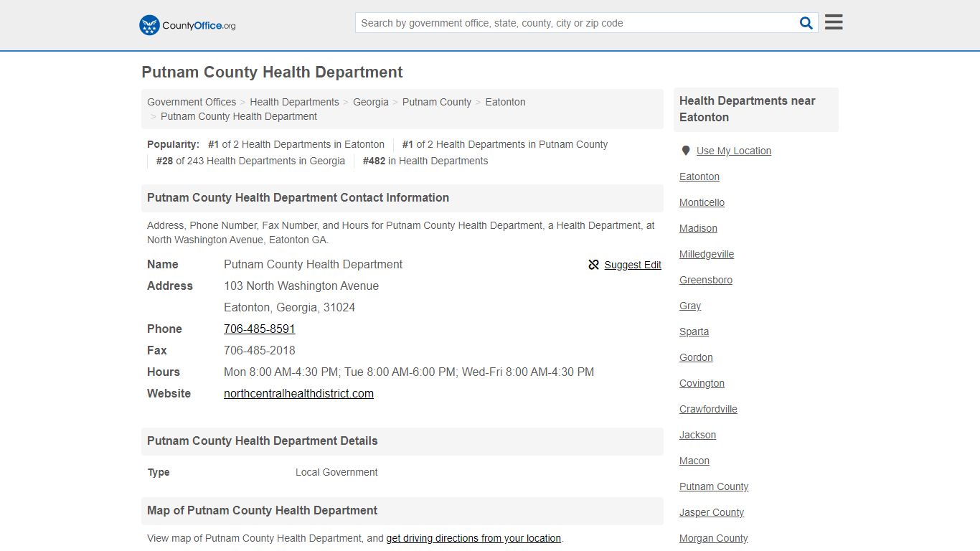Open the CountyOffice.org logo homepage
The height and width of the screenshot is (551, 980).
[x=187, y=25]
